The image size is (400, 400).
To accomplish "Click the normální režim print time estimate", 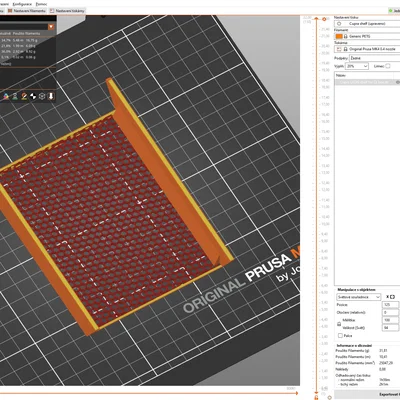I will (x=384, y=380).
